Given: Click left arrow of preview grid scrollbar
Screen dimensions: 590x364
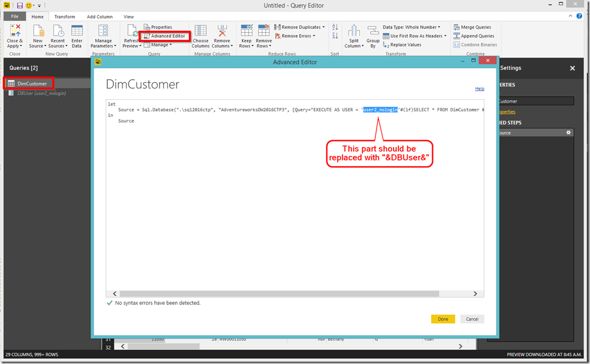Looking at the screenshot, I should coord(123,346).
